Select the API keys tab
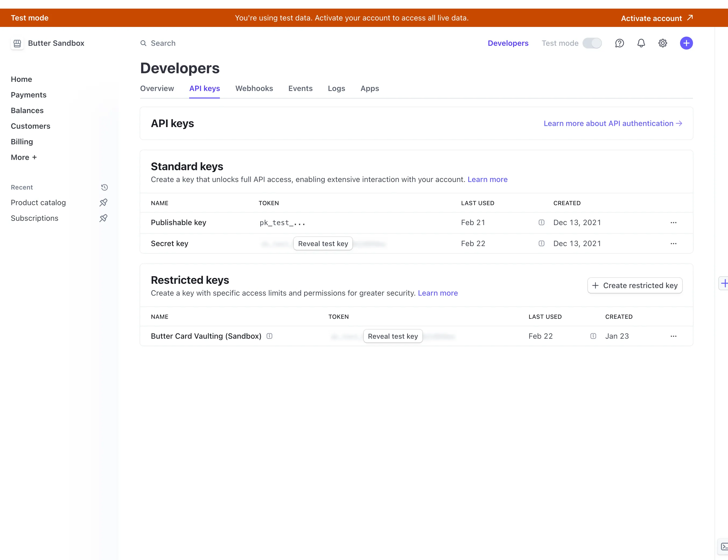The width and height of the screenshot is (728, 560). coord(204,89)
